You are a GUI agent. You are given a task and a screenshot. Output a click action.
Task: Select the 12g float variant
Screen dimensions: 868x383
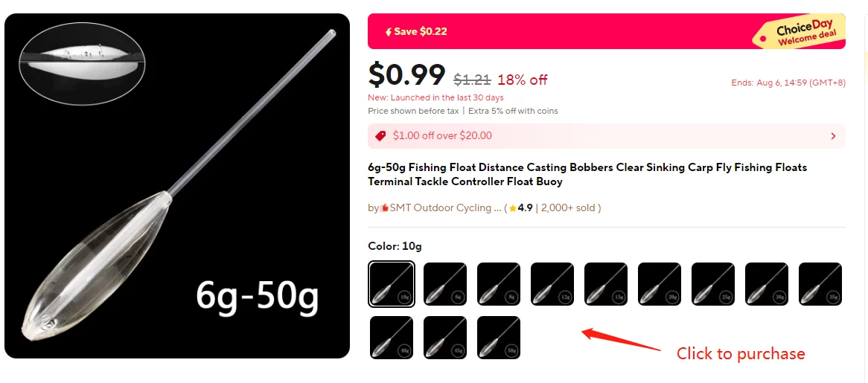pyautogui.click(x=552, y=284)
